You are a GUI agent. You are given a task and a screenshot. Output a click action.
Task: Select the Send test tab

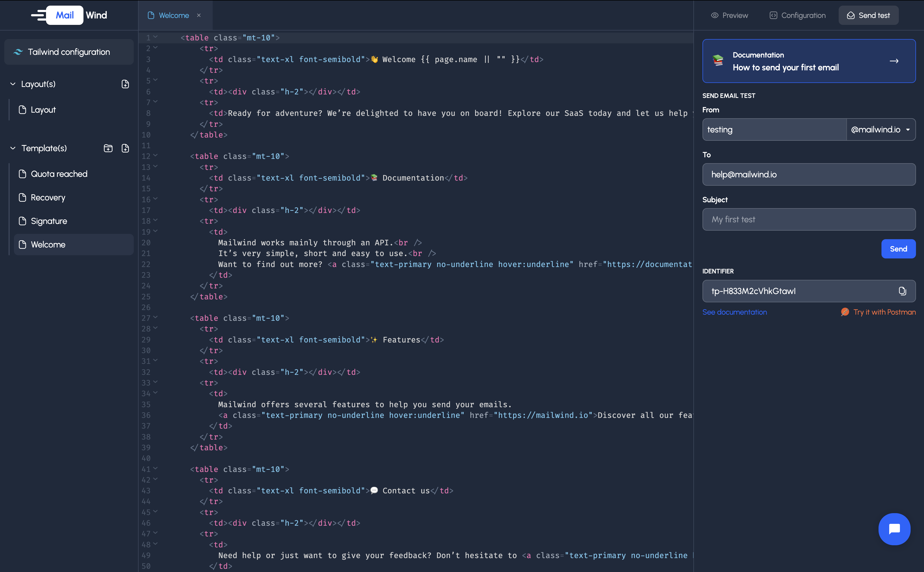[x=868, y=15]
